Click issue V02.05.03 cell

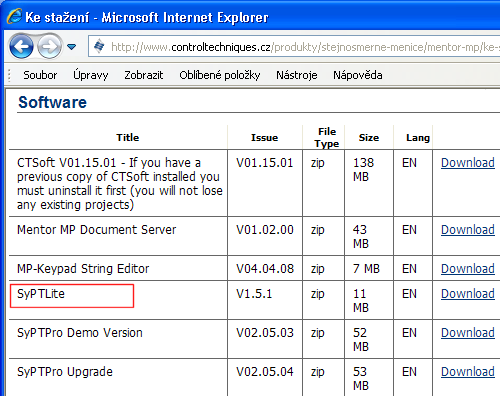pos(265,333)
